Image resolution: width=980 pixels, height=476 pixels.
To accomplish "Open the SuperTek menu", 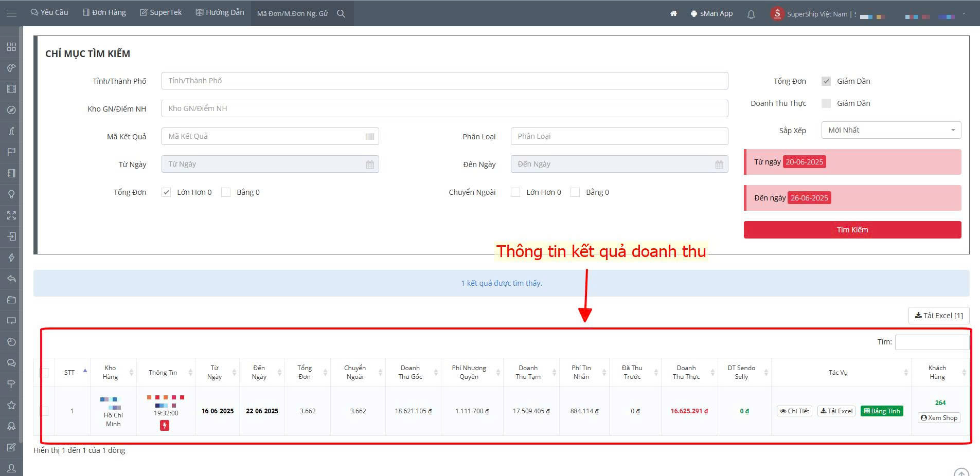I will click(161, 12).
